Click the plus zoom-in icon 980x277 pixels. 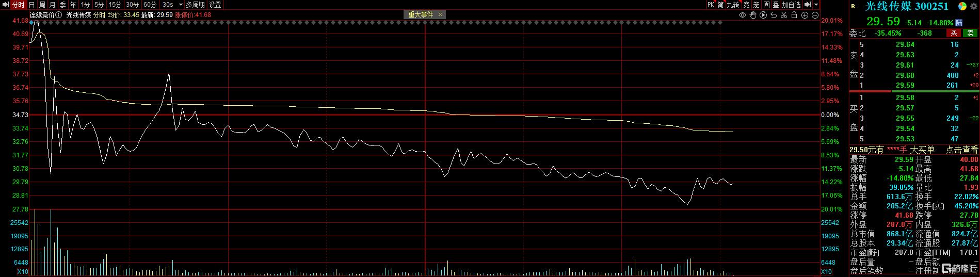pos(805,15)
